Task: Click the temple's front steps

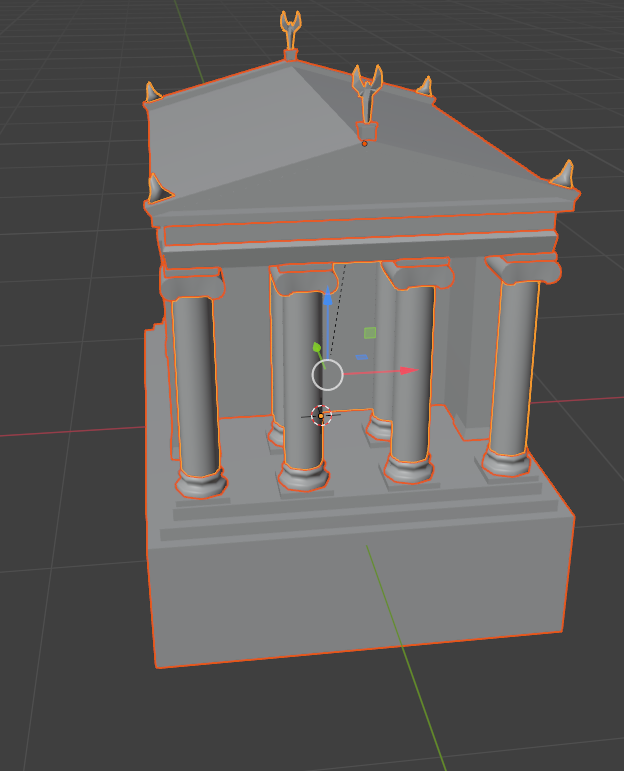Action: click(x=360, y=518)
